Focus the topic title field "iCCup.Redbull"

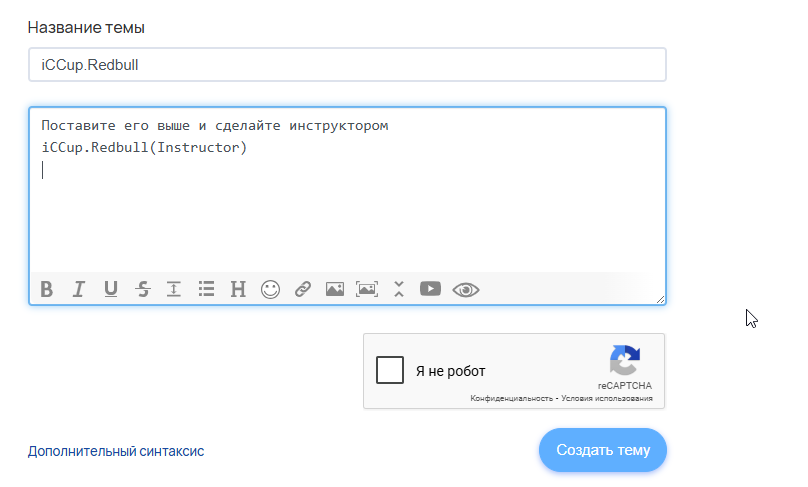[x=347, y=65]
